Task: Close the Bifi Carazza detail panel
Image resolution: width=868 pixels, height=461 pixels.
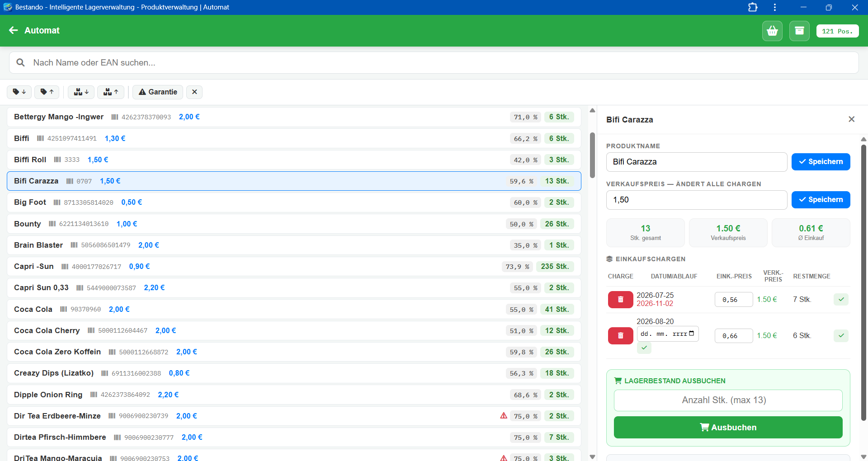Action: coord(852,119)
